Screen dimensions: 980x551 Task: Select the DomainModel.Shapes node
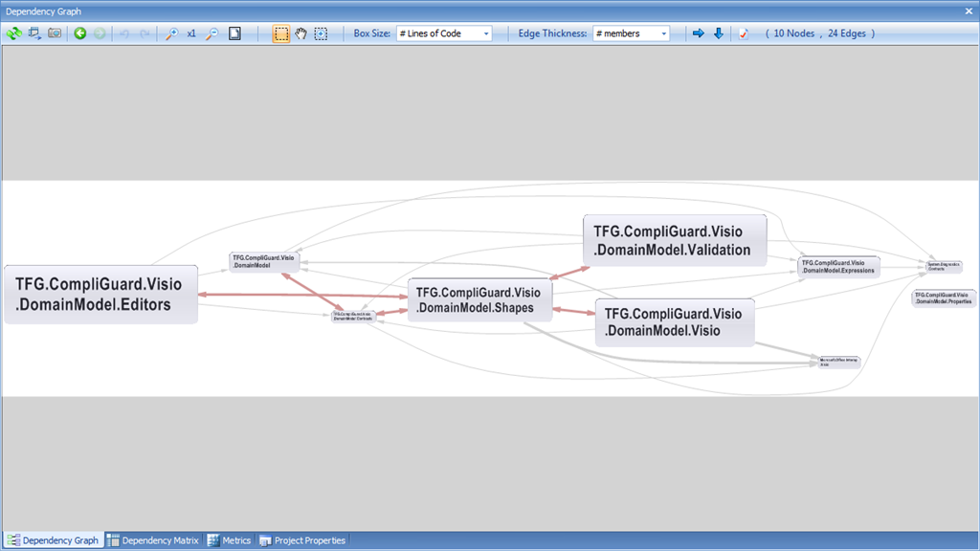[x=480, y=299]
